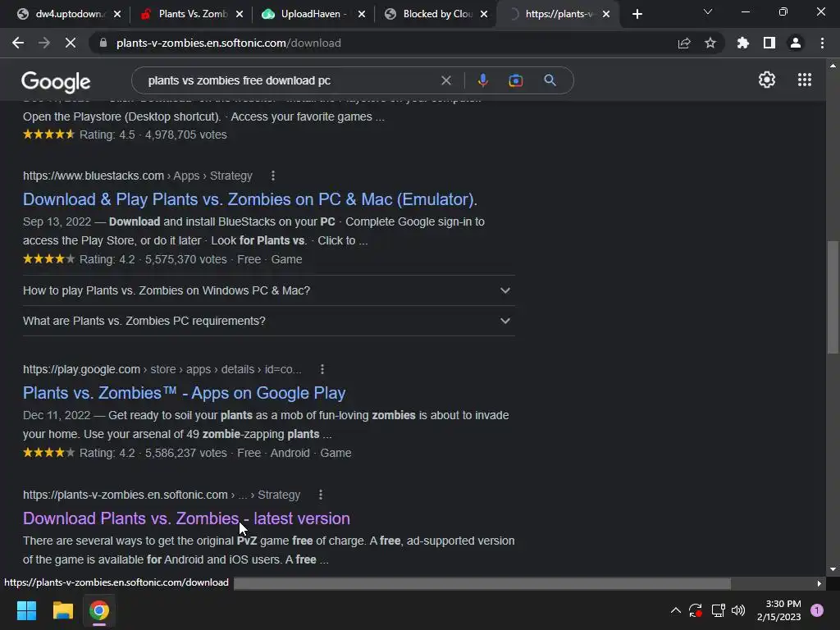840x630 pixels.
Task: Open File Explorer from taskbar
Action: click(x=62, y=610)
